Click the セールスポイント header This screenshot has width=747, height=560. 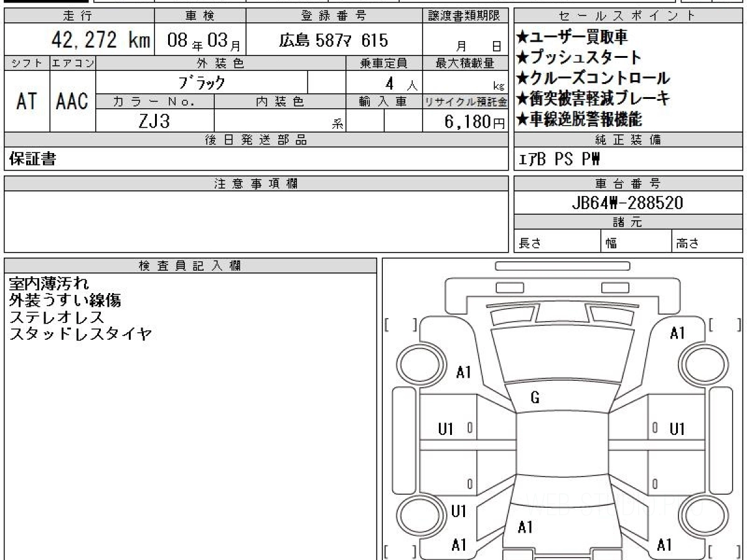pyautogui.click(x=628, y=16)
